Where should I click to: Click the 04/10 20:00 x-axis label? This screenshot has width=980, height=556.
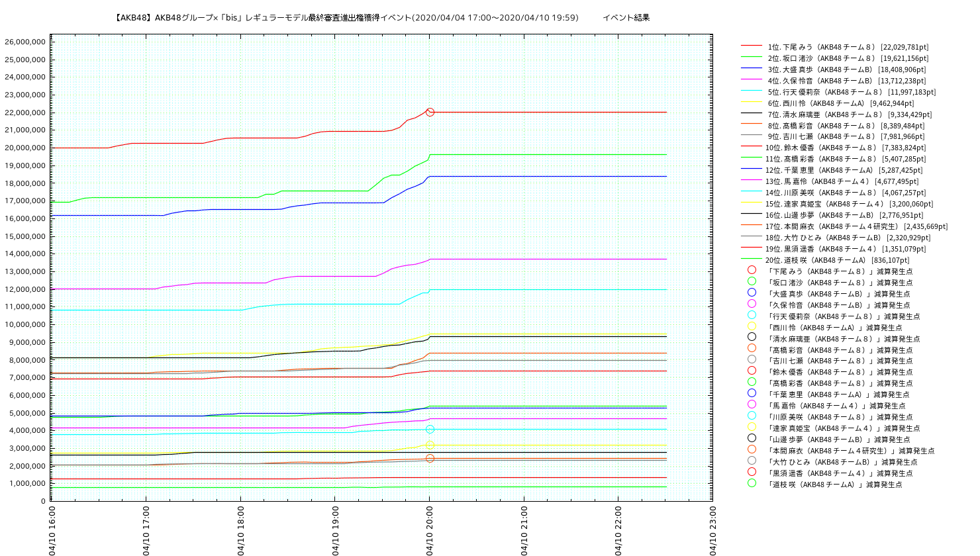click(x=429, y=531)
